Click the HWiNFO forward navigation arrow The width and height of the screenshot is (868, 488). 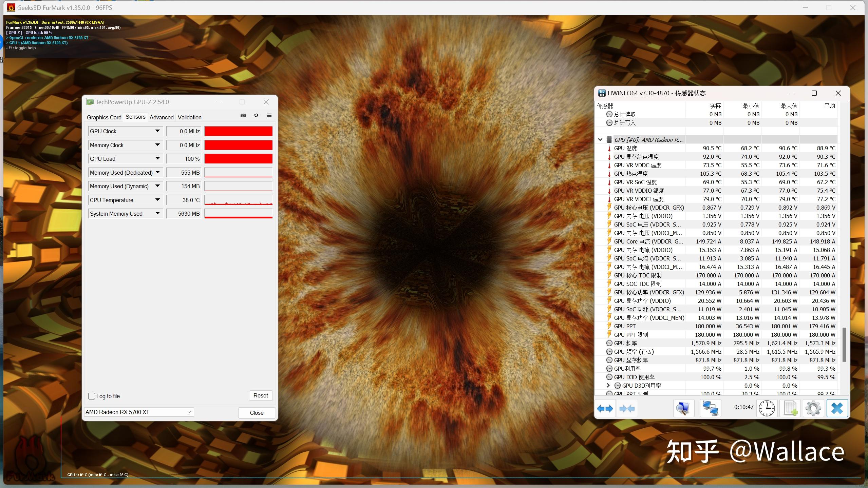tap(610, 408)
